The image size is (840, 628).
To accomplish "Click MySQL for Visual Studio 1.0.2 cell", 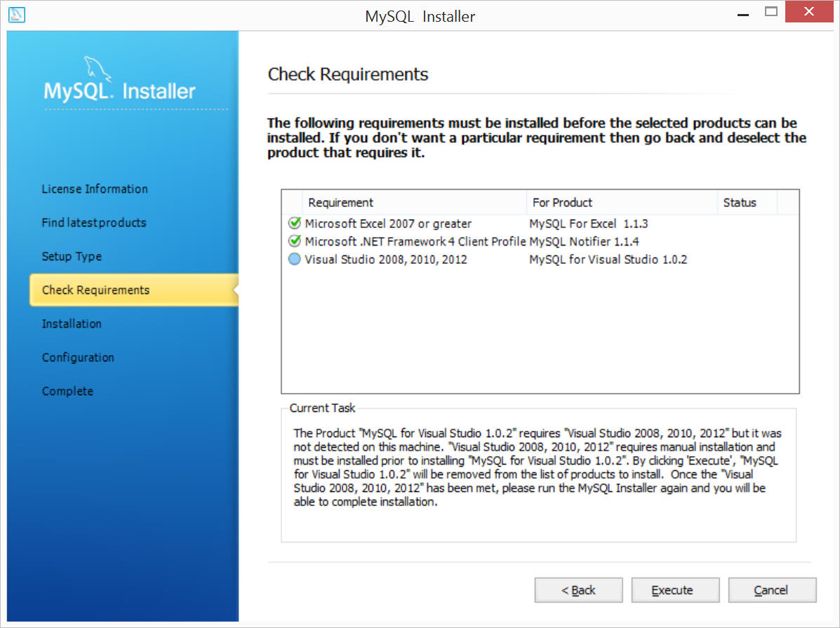I will (608, 260).
